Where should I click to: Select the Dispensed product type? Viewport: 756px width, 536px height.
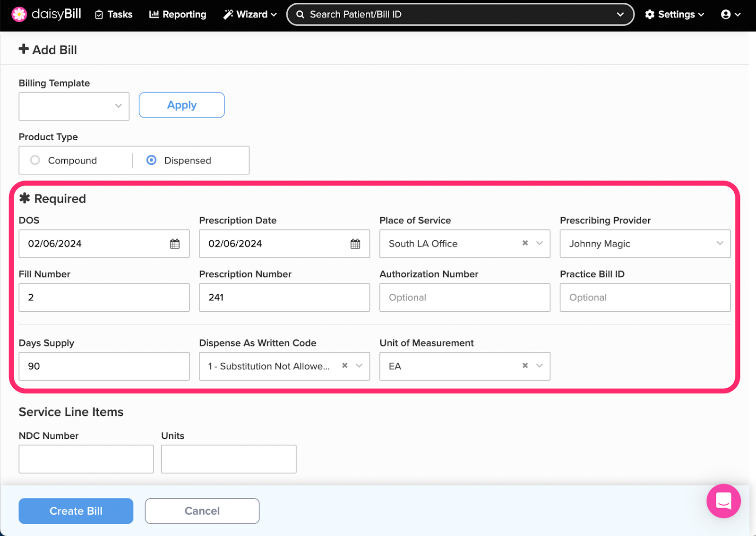[151, 160]
